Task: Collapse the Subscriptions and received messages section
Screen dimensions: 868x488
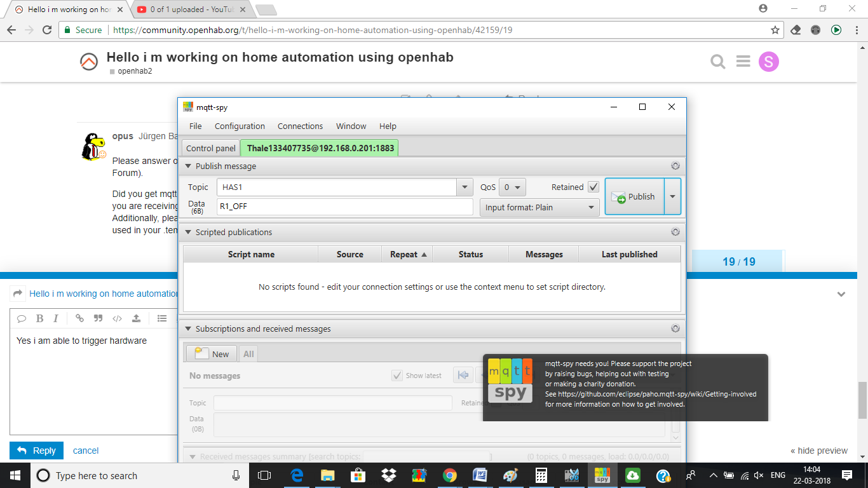Action: [x=187, y=329]
